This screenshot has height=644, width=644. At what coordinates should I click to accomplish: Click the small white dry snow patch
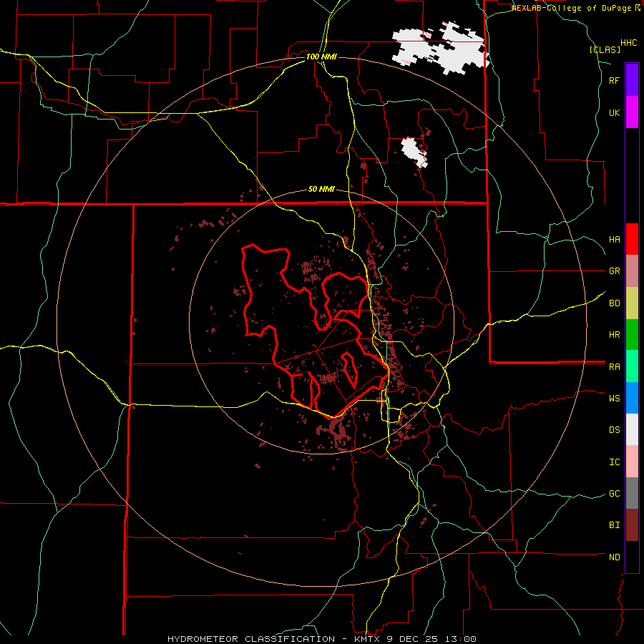tap(414, 152)
